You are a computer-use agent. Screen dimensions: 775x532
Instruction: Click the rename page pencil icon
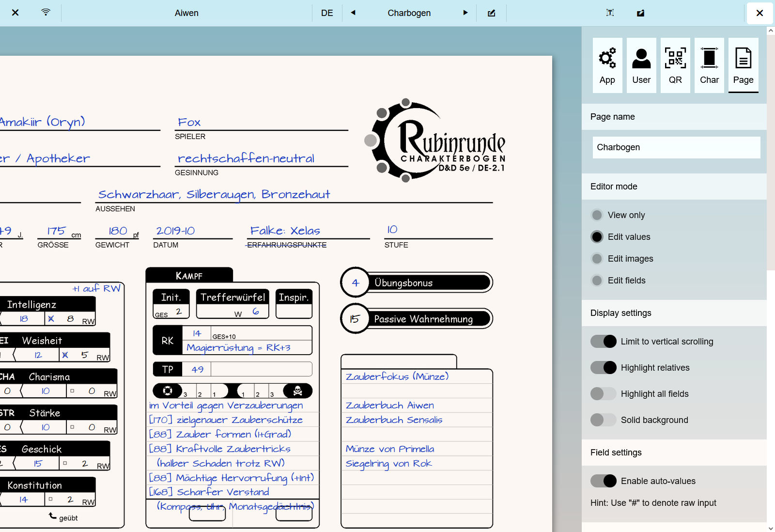coord(491,13)
